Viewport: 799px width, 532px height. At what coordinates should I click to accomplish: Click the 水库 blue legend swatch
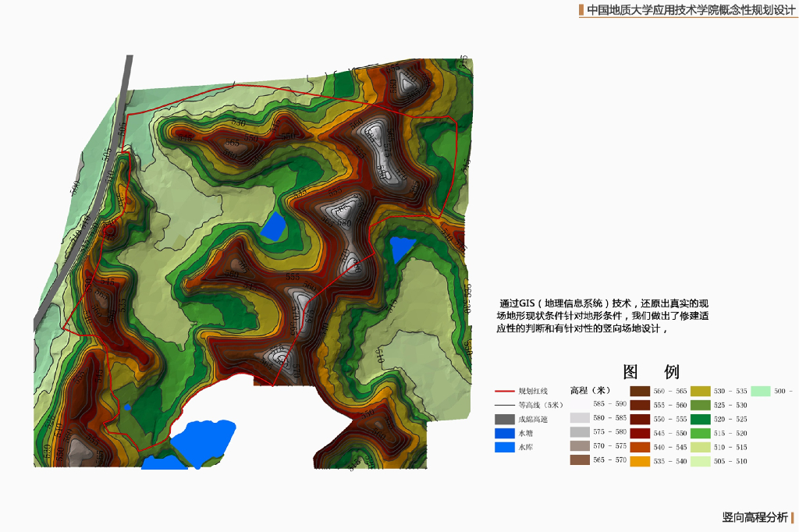(x=505, y=448)
